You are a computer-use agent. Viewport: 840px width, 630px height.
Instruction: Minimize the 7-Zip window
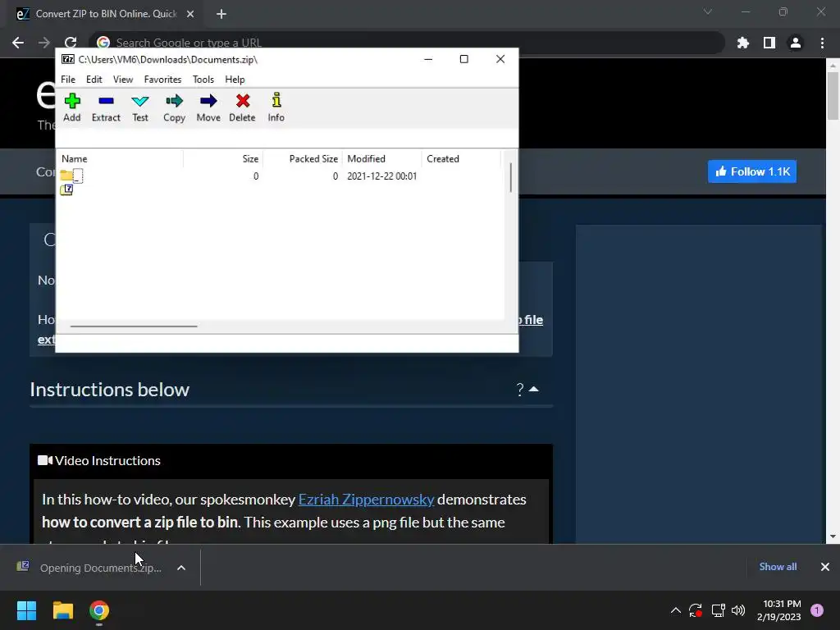tap(428, 59)
